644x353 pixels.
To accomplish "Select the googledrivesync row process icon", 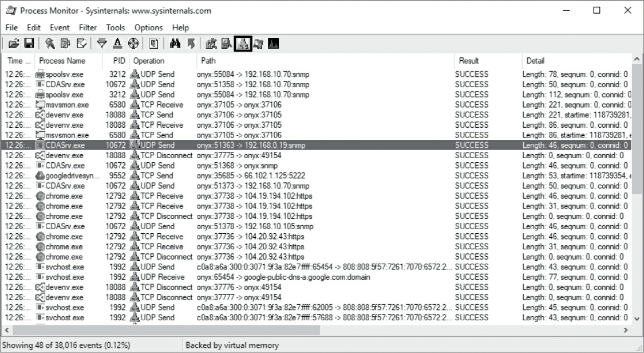I will tap(40, 176).
